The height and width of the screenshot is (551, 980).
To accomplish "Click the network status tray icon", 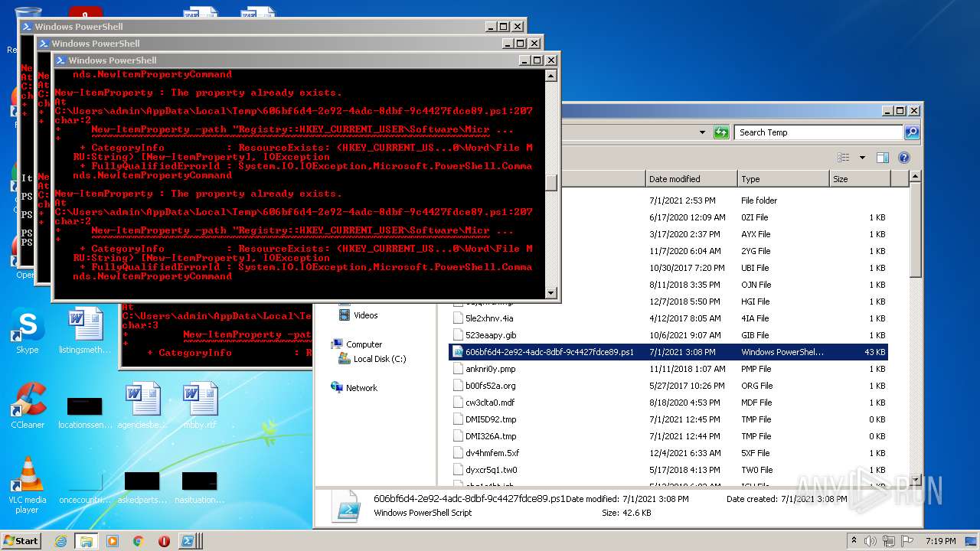I will [890, 541].
